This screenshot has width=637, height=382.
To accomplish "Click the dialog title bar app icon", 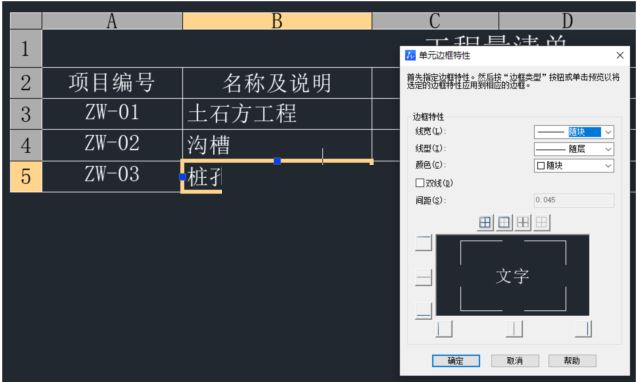I will (410, 55).
